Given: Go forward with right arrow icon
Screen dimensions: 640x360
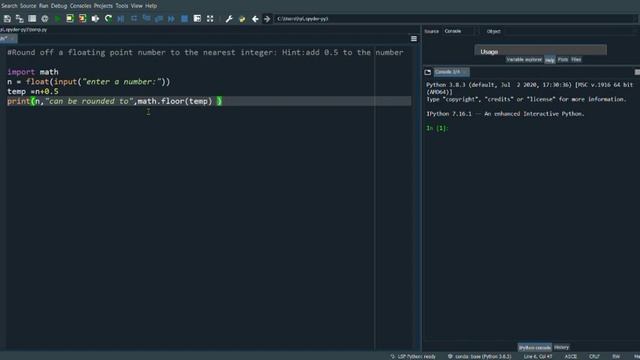Looking at the screenshot, I should tap(267, 19).
